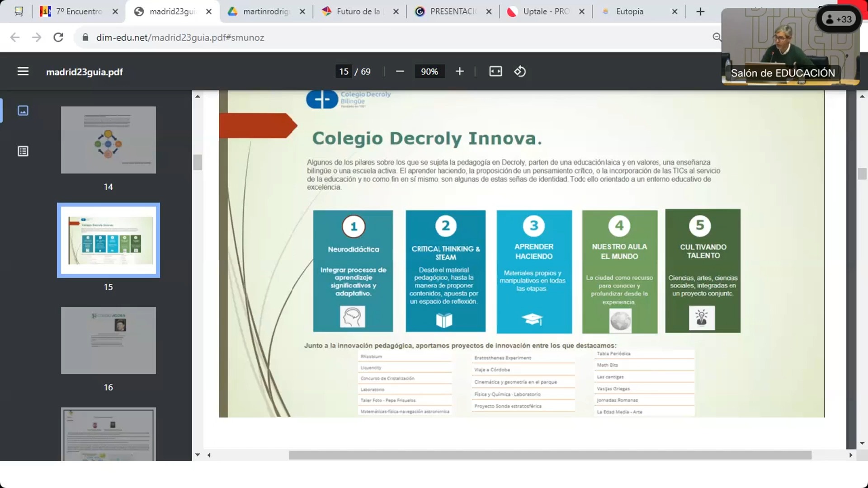Click the 90% zoom level field

pos(429,71)
